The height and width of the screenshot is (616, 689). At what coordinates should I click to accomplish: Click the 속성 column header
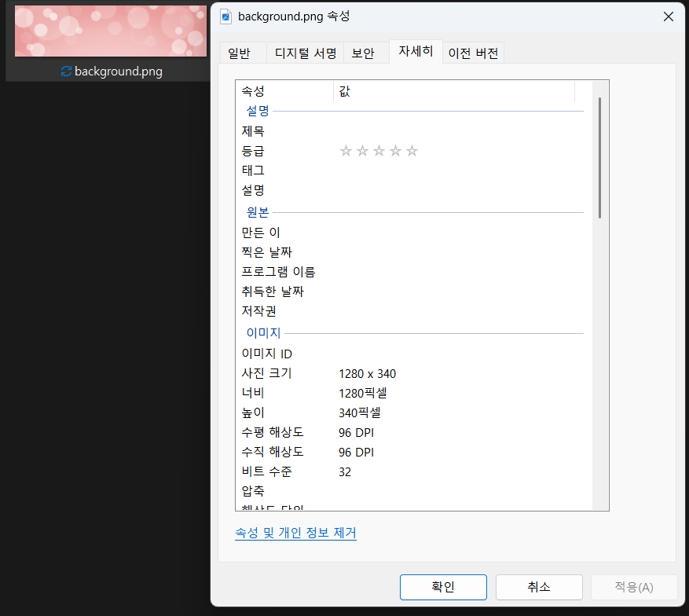pyautogui.click(x=284, y=91)
